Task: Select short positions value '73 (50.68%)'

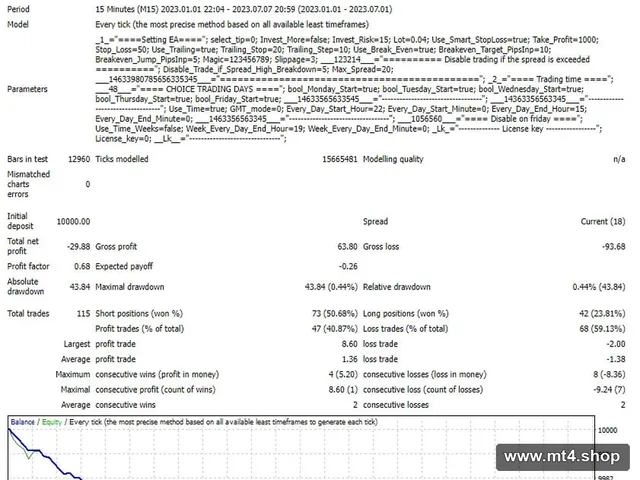Action: [335, 314]
